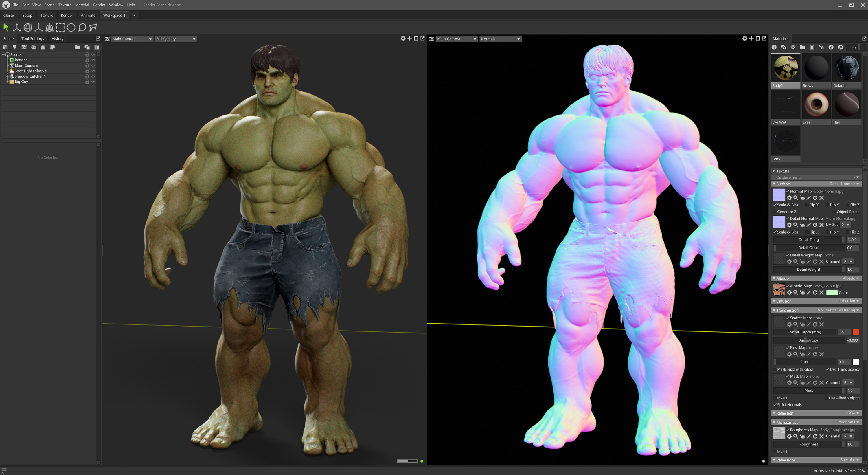Delete selected material with trash icon
Screen dimensions: 868x475
[812, 47]
